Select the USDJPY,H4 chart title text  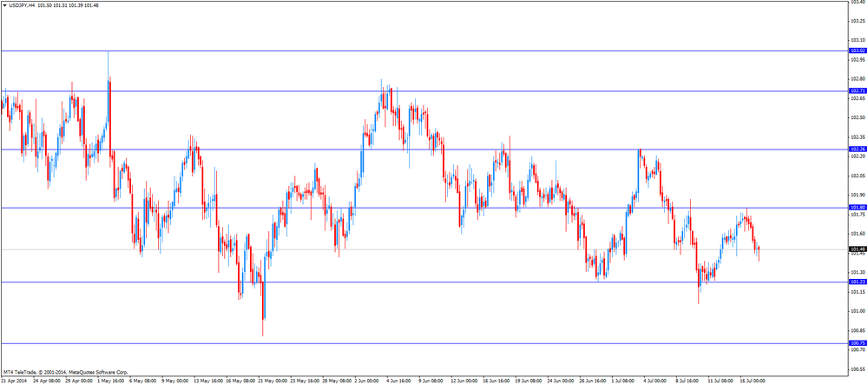point(23,5)
